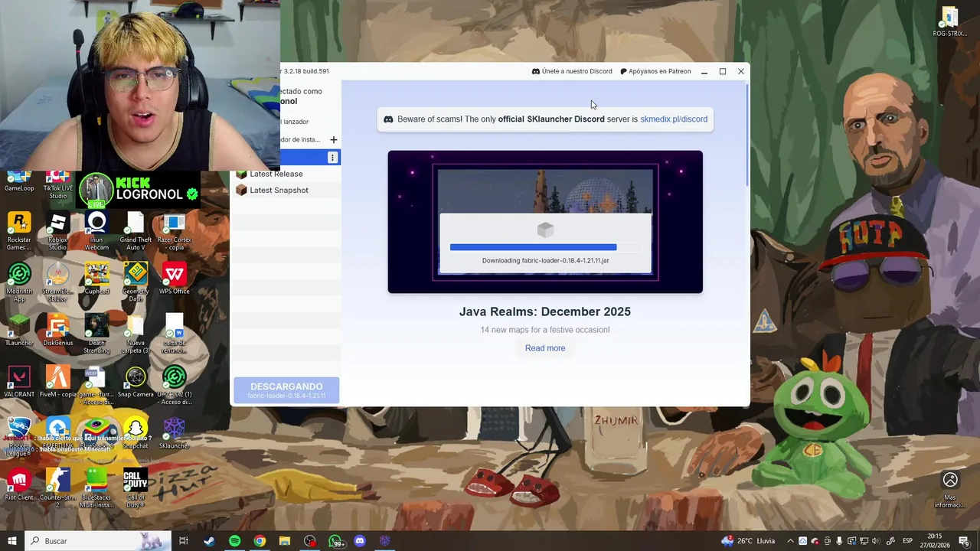980x551 pixels.
Task: Open Nueva carpeta (3) folder on desktop
Action: (136, 334)
